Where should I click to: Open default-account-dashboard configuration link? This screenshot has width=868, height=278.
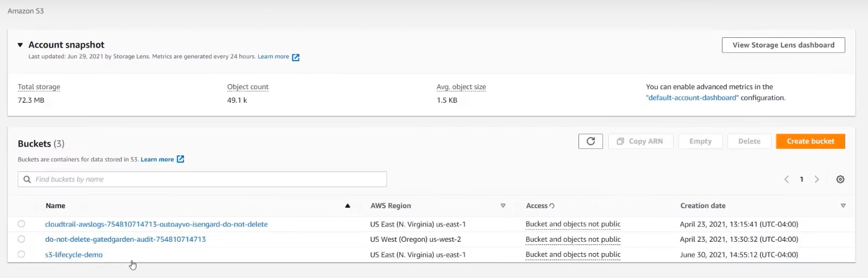[692, 98]
